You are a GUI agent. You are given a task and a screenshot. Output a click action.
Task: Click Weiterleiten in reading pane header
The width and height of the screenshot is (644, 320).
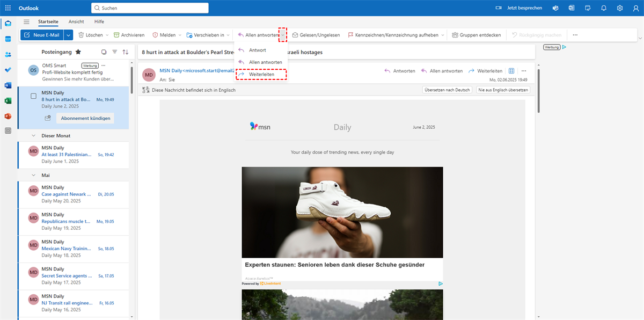[485, 71]
